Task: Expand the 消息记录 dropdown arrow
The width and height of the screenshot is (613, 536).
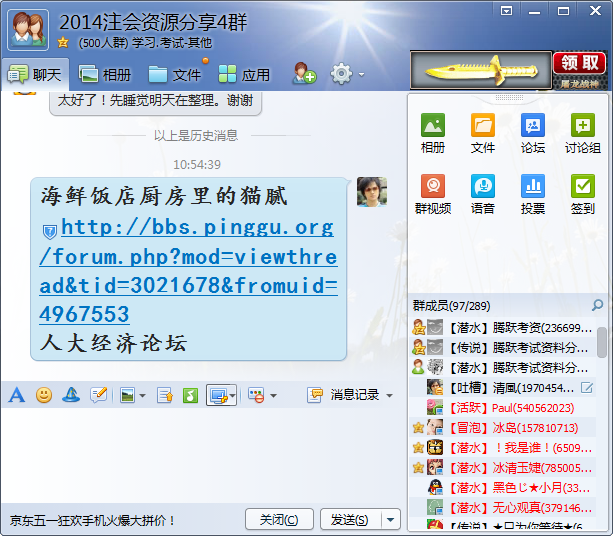Action: [x=389, y=396]
